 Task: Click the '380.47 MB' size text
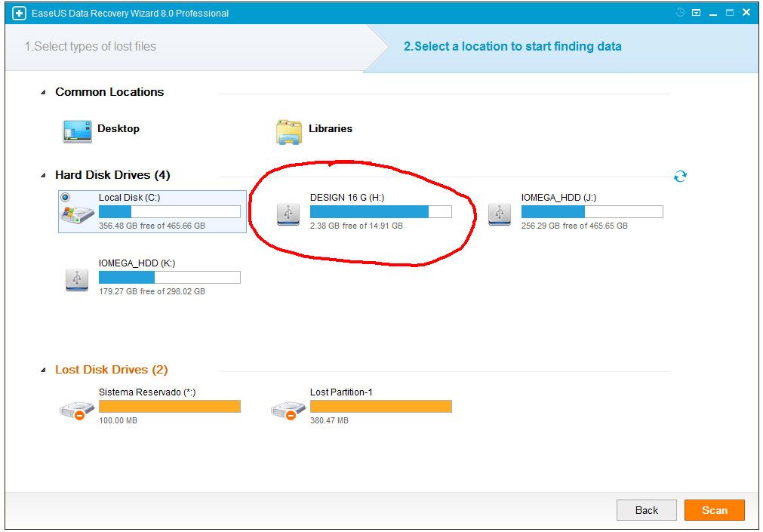click(329, 420)
